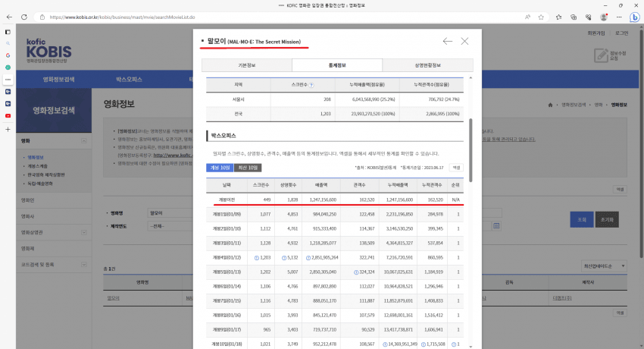644x349 pixels.
Task: Click the 엑셀 button in the popup
Action: coord(456,168)
